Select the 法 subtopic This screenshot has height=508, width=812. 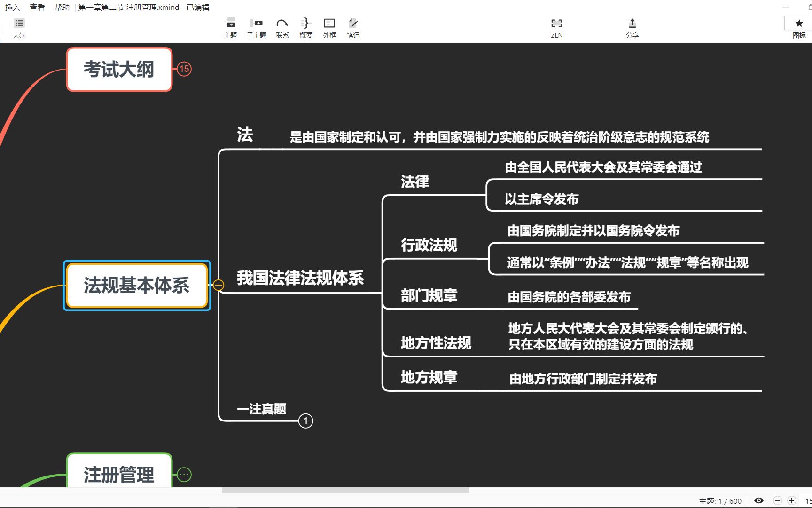coord(245,135)
